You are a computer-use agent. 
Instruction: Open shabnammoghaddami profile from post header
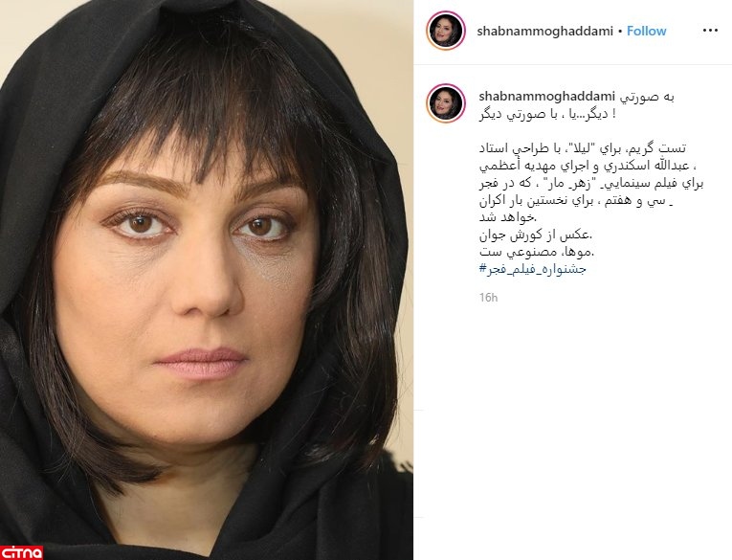(544, 32)
